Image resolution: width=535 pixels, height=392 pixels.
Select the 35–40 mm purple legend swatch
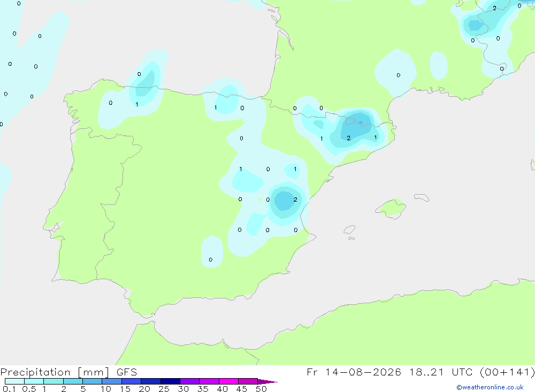[209, 381]
